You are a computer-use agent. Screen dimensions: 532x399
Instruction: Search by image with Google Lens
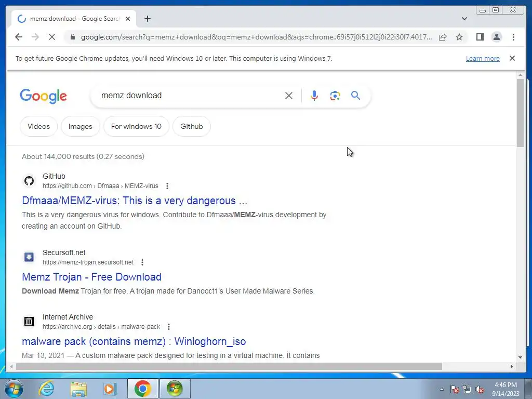pos(335,96)
